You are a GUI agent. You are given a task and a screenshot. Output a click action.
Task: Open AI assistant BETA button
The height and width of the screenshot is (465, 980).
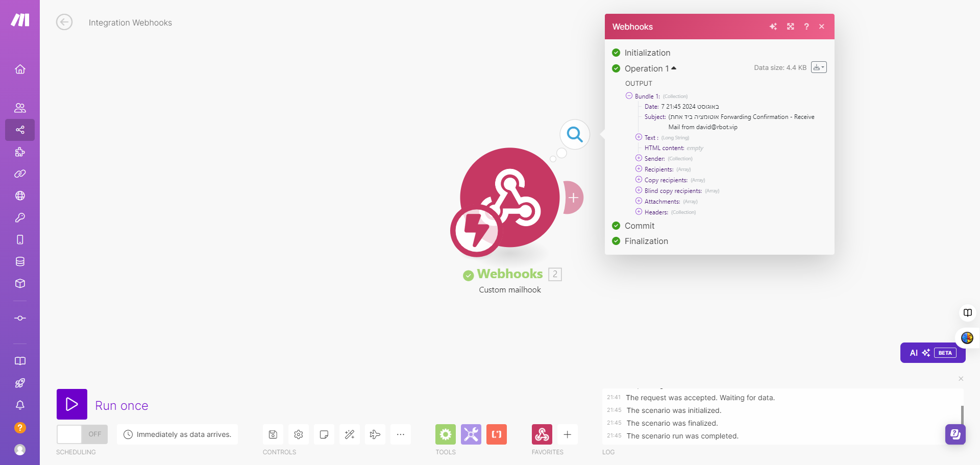click(x=933, y=353)
